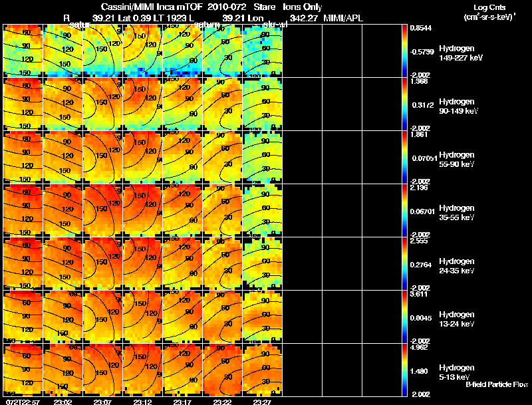
Task: Click the colorbar for the 149-227 keV row
Action: click(404, 51)
